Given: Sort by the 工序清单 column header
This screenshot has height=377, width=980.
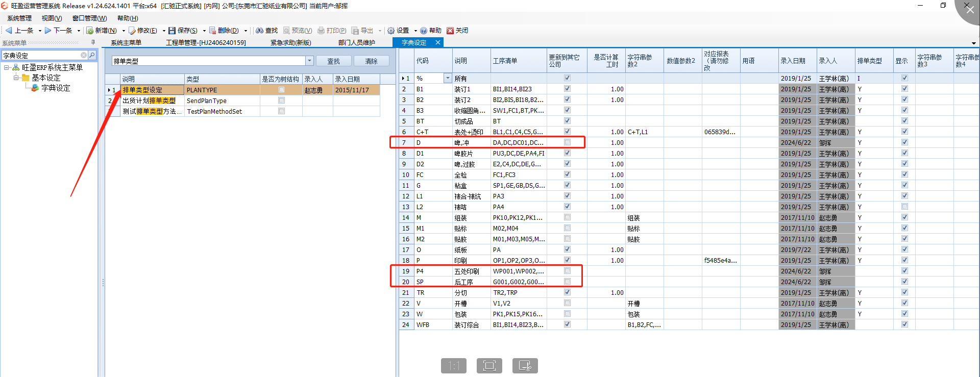Looking at the screenshot, I should click(x=519, y=61).
